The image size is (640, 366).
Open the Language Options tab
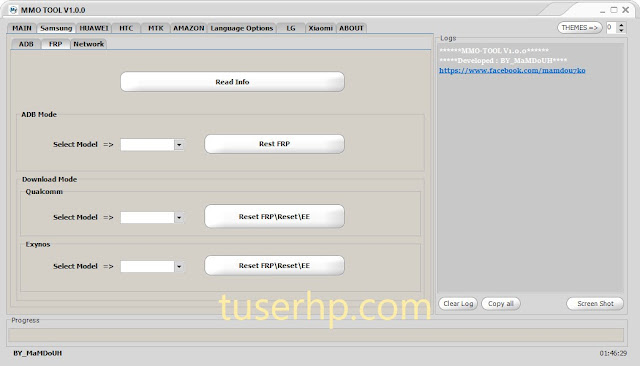(242, 28)
